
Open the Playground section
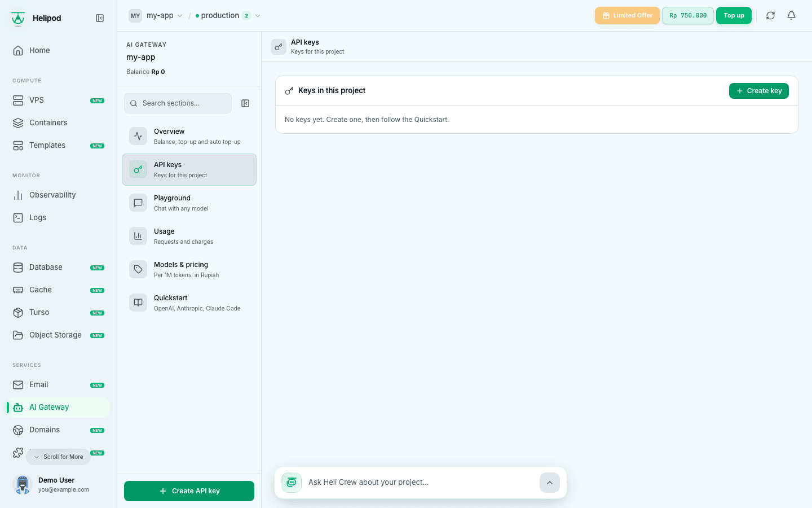coord(189,203)
